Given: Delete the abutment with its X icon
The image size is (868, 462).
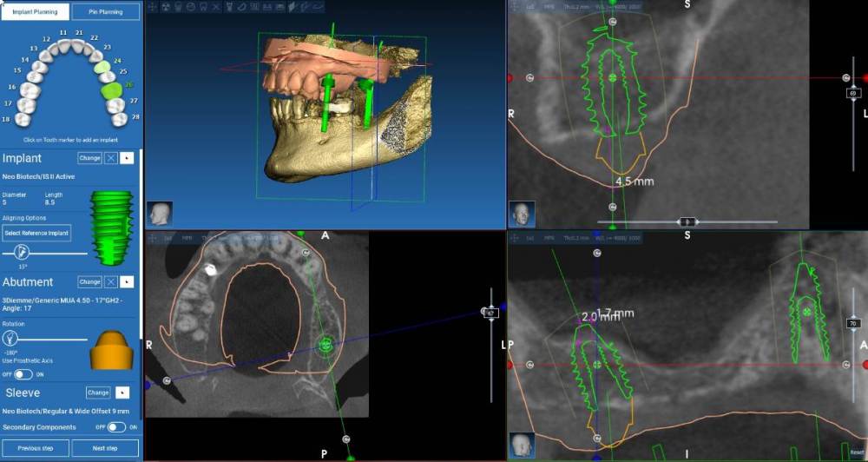Looking at the screenshot, I should point(111,282).
